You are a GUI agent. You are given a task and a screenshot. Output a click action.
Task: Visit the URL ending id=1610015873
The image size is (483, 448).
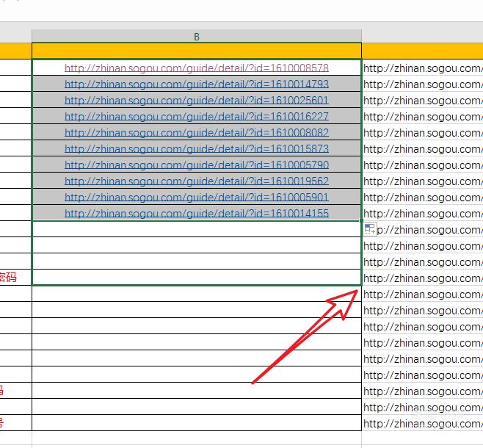(197, 148)
